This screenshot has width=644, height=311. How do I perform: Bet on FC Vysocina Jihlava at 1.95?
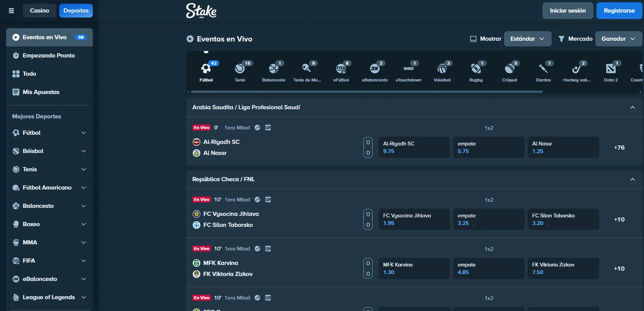414,219
